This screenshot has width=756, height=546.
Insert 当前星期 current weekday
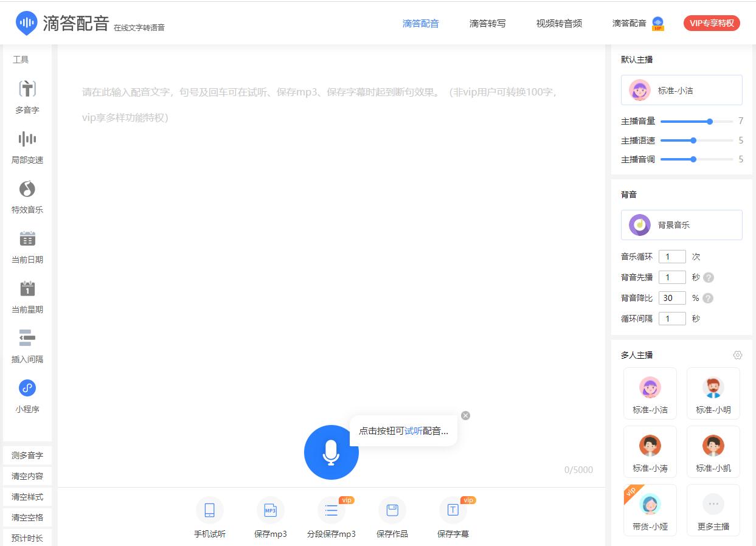point(27,297)
